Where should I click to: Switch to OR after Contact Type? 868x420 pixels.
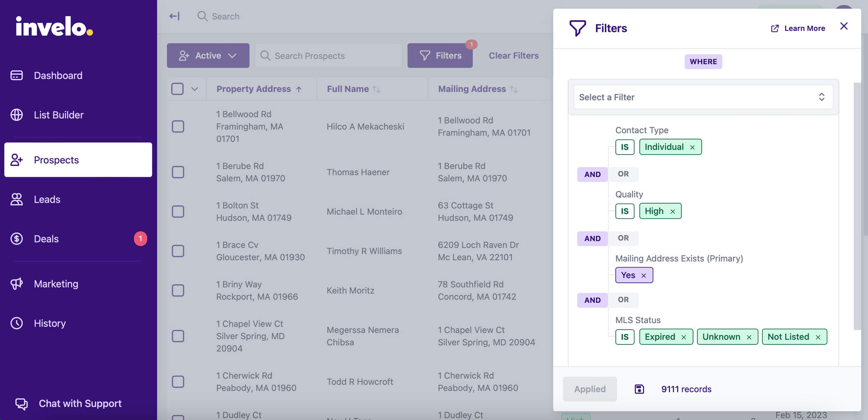coord(623,174)
